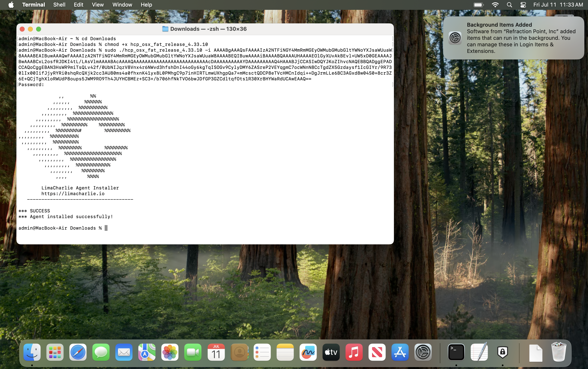Launch Photos from the Dock
The height and width of the screenshot is (369, 588).
pyautogui.click(x=170, y=352)
